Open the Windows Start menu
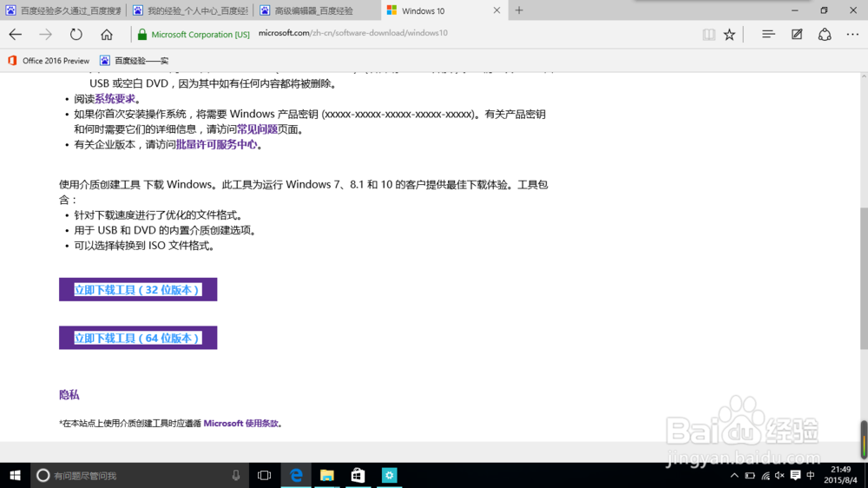868x488 pixels. click(15, 475)
